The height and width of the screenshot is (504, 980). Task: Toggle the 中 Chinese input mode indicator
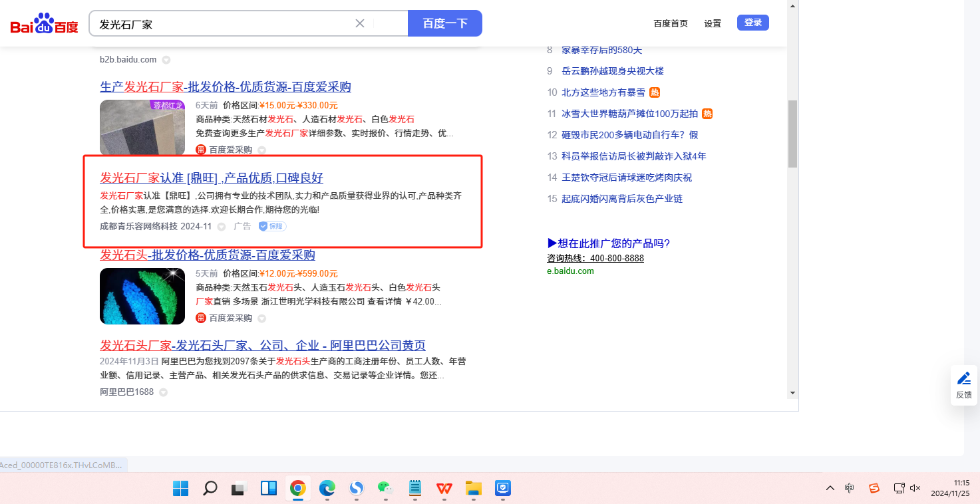pos(850,488)
